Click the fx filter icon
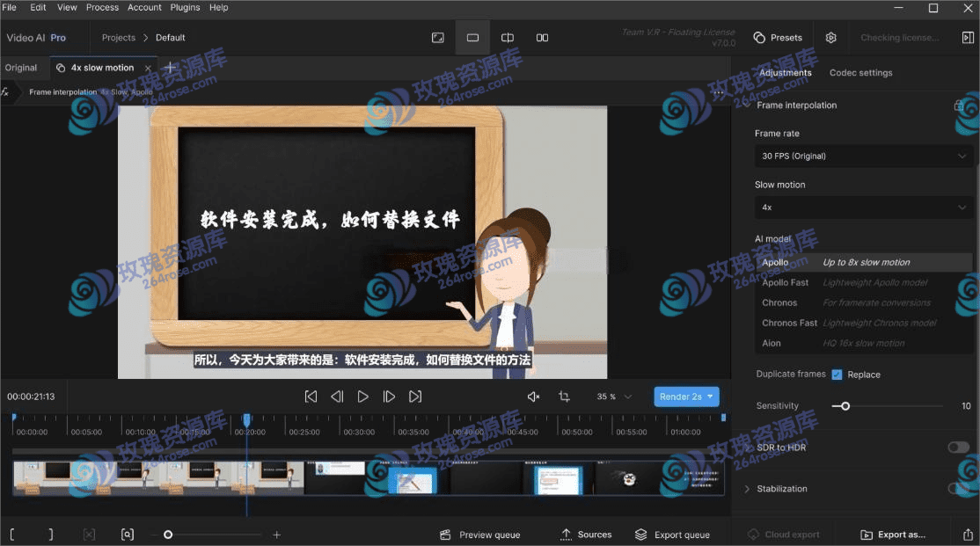The height and width of the screenshot is (546, 980). (5, 91)
